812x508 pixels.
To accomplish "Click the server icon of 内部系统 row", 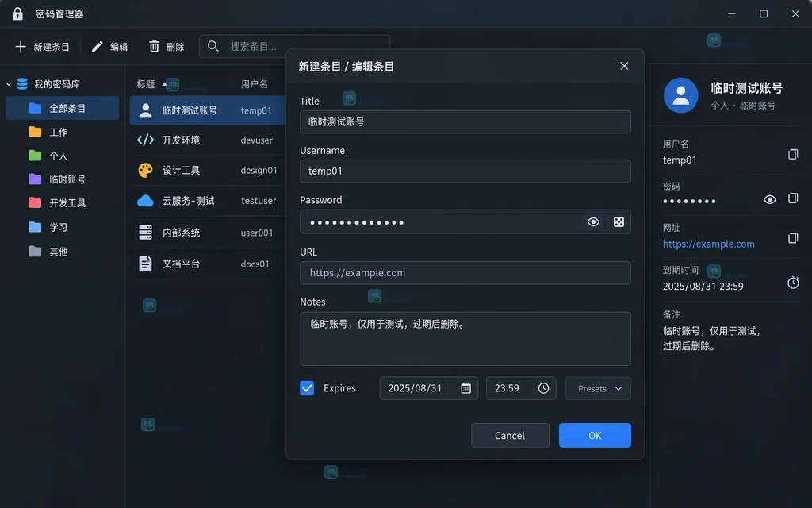I will click(146, 233).
